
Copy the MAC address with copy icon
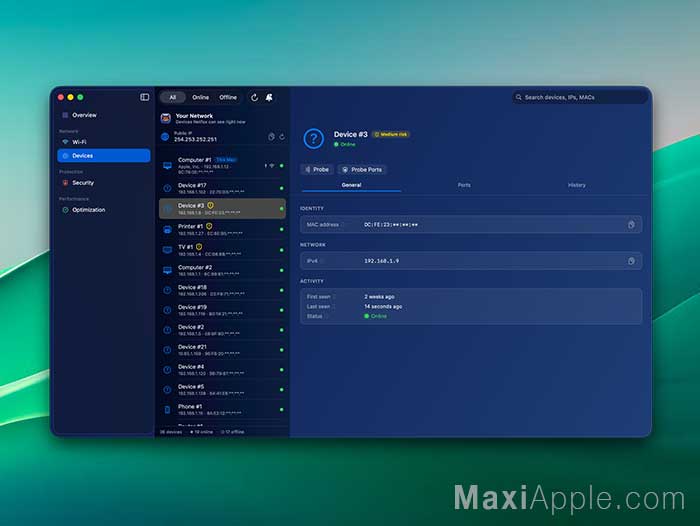[631, 225]
